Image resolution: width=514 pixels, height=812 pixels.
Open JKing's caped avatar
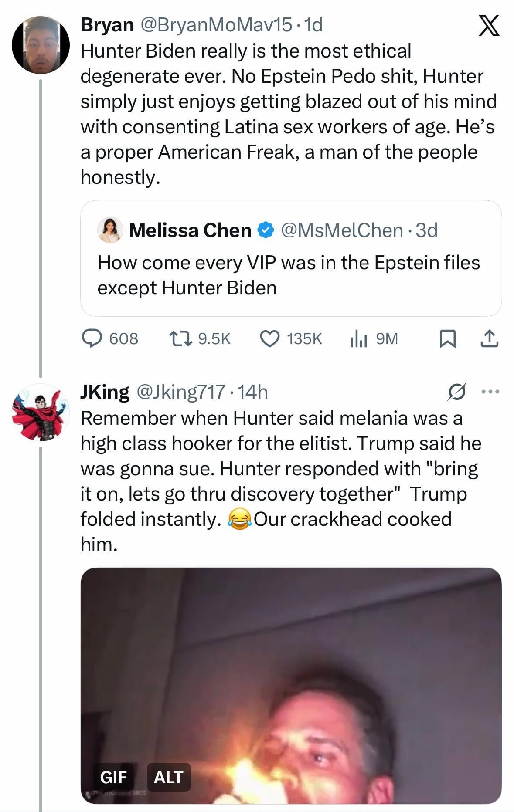click(x=41, y=413)
